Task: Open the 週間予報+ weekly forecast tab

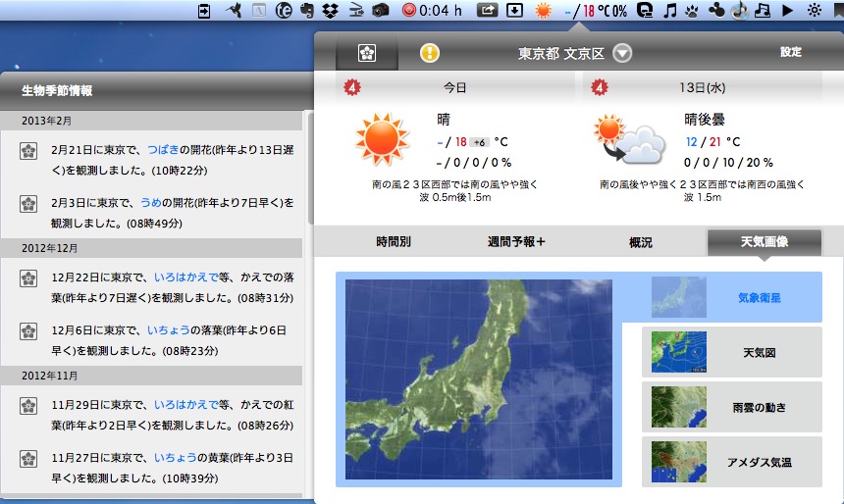Action: point(516,241)
